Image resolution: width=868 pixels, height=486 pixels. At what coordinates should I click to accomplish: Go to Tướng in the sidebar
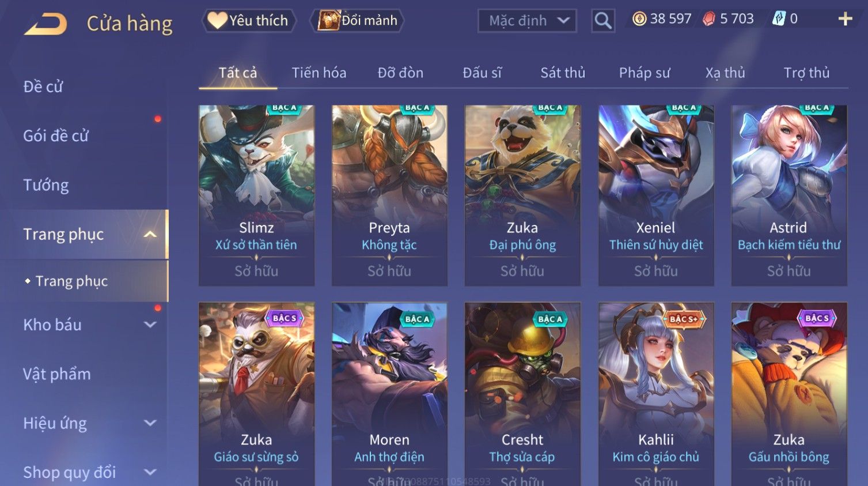(46, 185)
